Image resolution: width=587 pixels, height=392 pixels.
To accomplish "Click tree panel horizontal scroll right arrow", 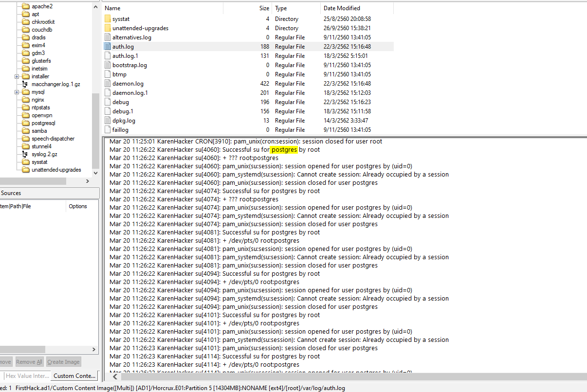I will pyautogui.click(x=88, y=181).
